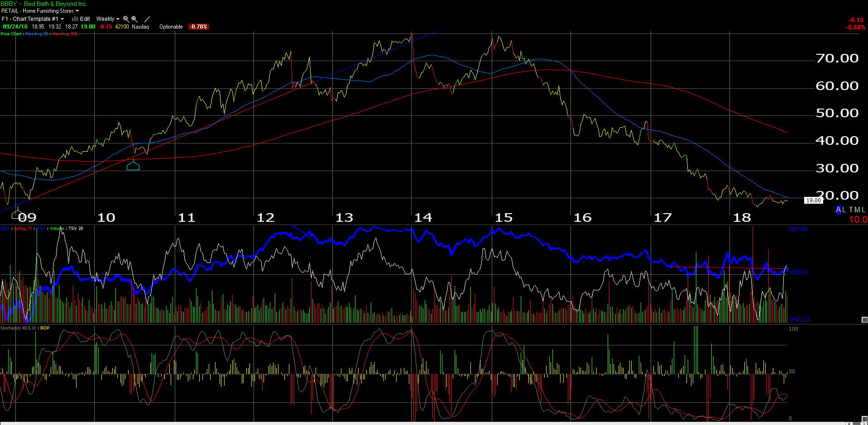This screenshot has width=868, height=425.
Task: Select the L scaling option next to A
Action: point(844,210)
